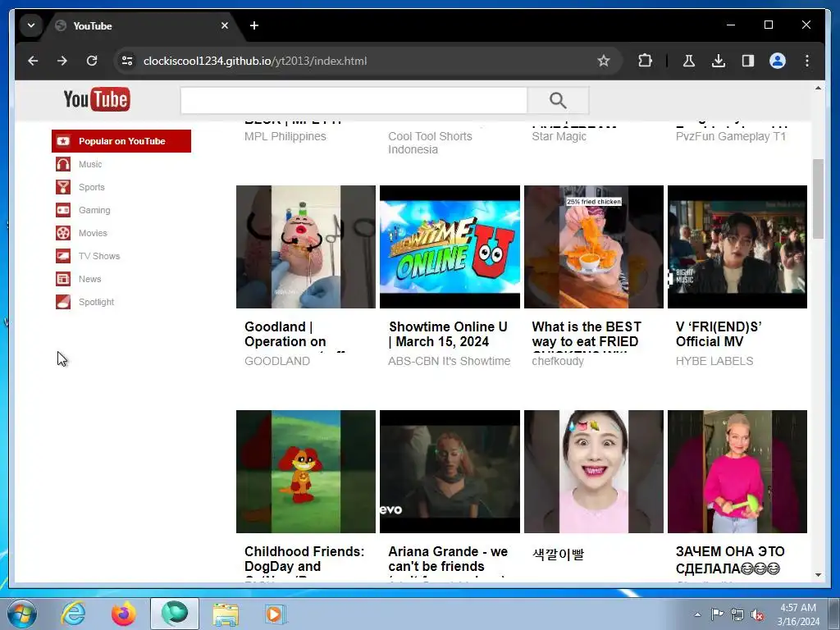Click the page vertical scrollbar thumb

pyautogui.click(x=818, y=199)
